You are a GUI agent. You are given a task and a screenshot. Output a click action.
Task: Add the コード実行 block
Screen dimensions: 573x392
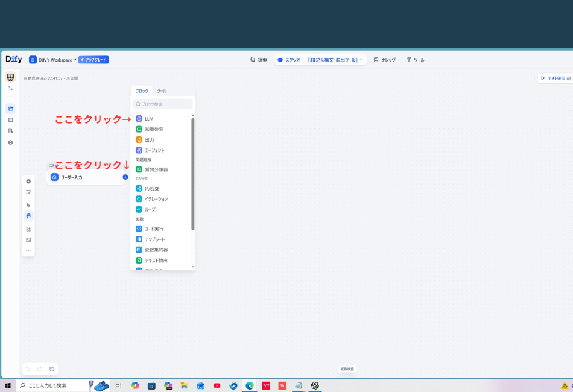point(154,229)
